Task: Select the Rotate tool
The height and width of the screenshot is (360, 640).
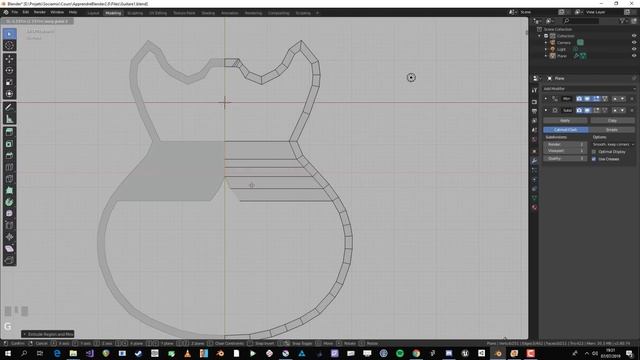Action: (x=9, y=71)
